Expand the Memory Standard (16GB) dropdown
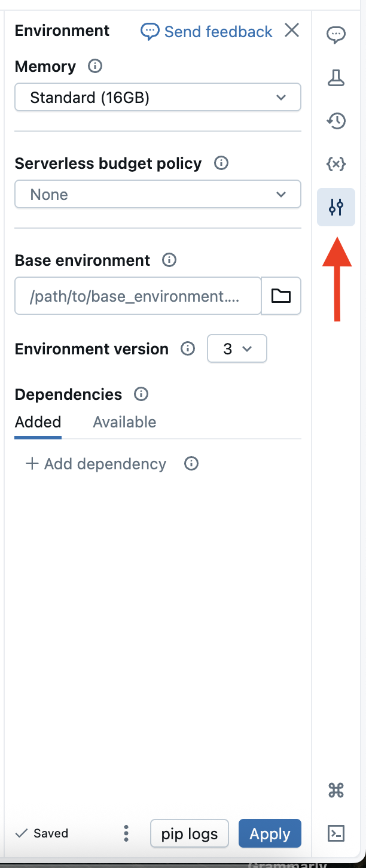366x868 pixels. 157,97
